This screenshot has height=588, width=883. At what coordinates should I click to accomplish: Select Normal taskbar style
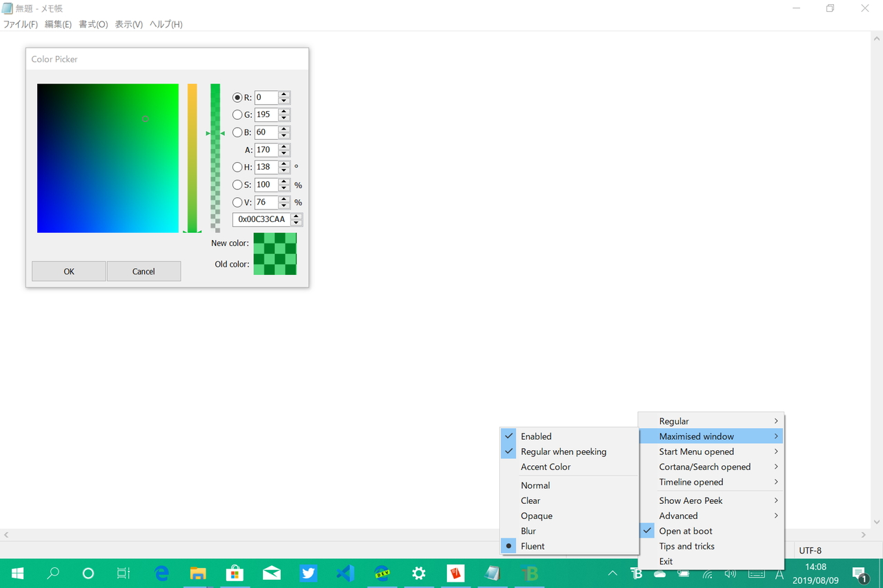(x=569, y=485)
